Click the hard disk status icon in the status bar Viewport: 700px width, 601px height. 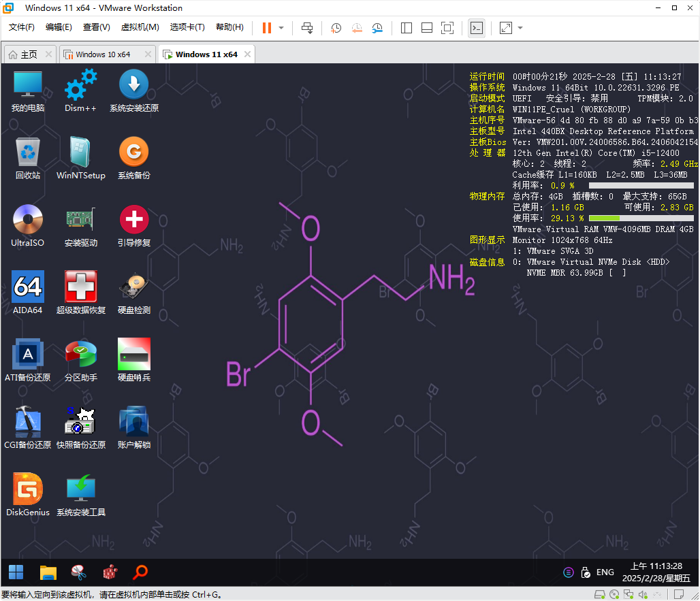click(600, 594)
